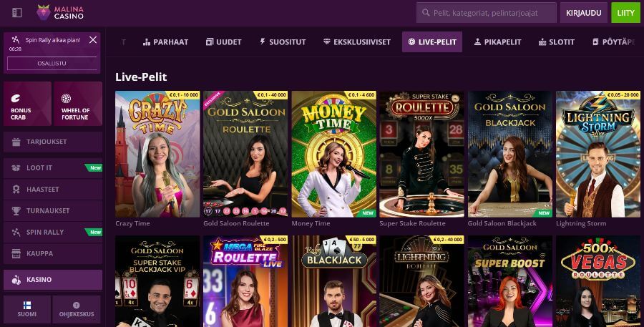Open the Crazy Time game thumbnail
Image resolution: width=644 pixels, height=327 pixels.
pos(157,154)
